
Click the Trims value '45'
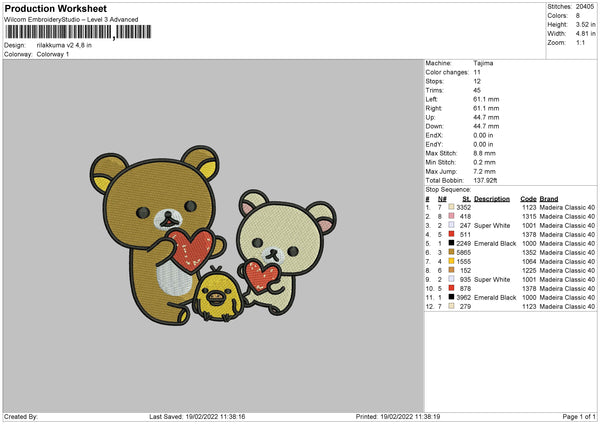[477, 90]
